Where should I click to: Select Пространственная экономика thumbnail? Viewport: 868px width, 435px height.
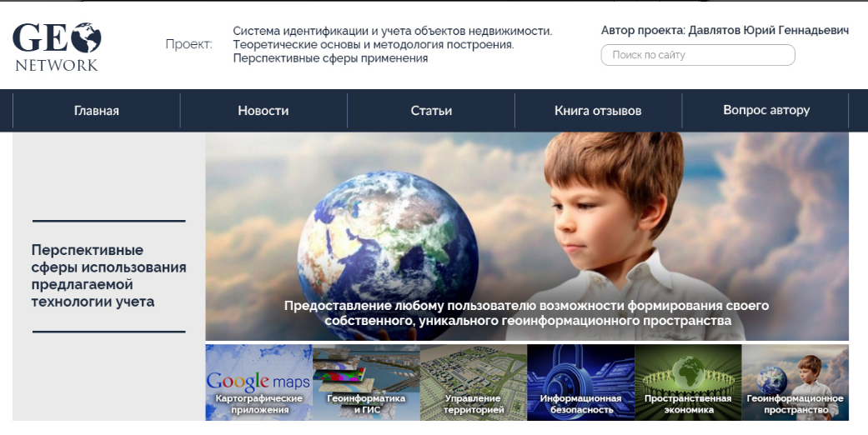pyautogui.click(x=688, y=382)
